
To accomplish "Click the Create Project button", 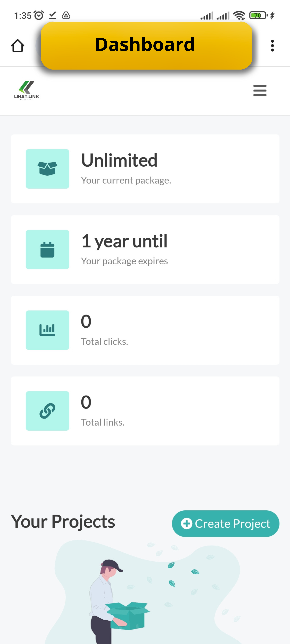I will click(x=225, y=523).
